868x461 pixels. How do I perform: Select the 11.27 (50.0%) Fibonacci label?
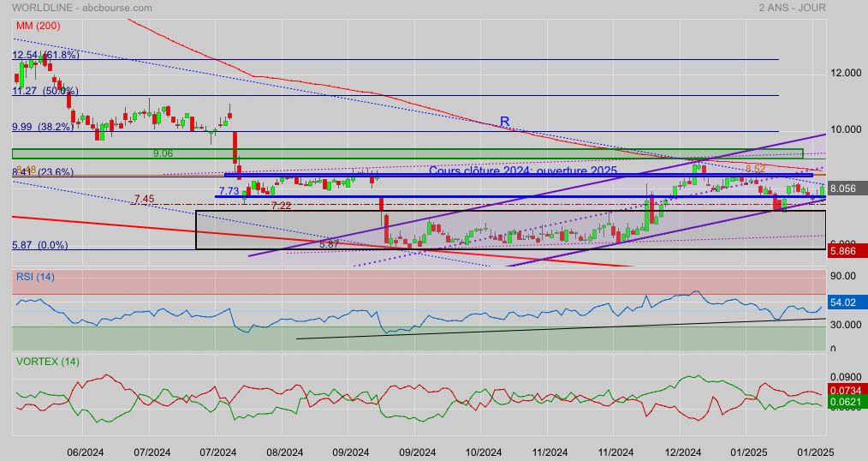click(x=45, y=91)
